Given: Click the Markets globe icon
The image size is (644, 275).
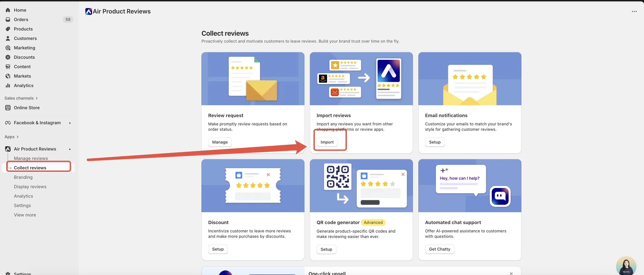Looking at the screenshot, I should tap(8, 76).
